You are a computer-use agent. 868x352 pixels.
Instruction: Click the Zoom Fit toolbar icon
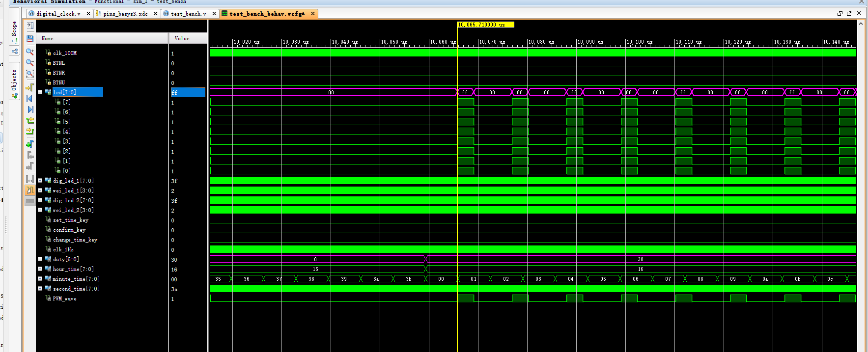click(x=30, y=74)
